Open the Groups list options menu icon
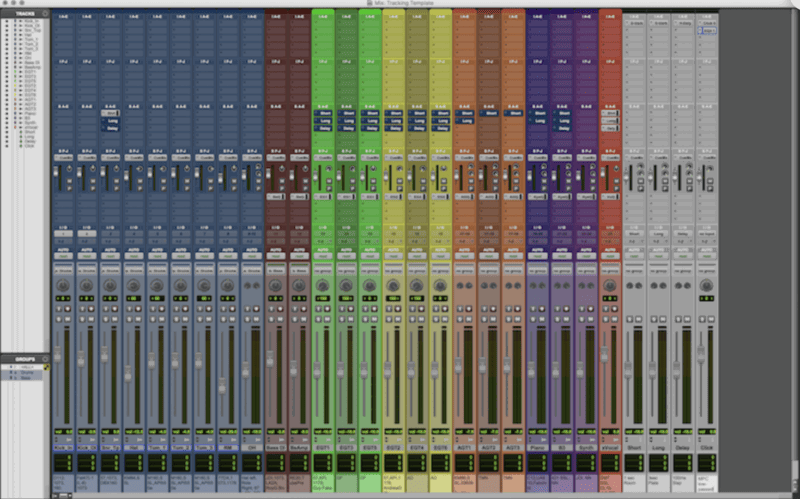The image size is (800, 499). click(x=46, y=357)
